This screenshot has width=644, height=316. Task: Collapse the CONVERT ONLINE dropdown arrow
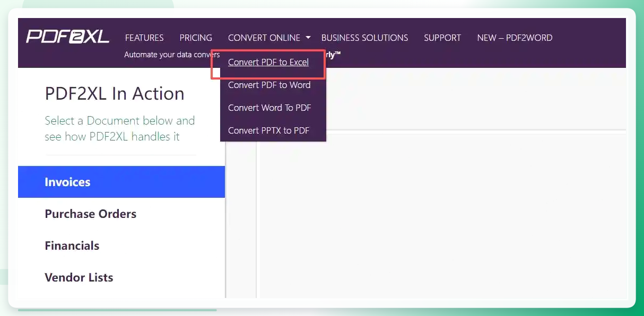point(308,38)
